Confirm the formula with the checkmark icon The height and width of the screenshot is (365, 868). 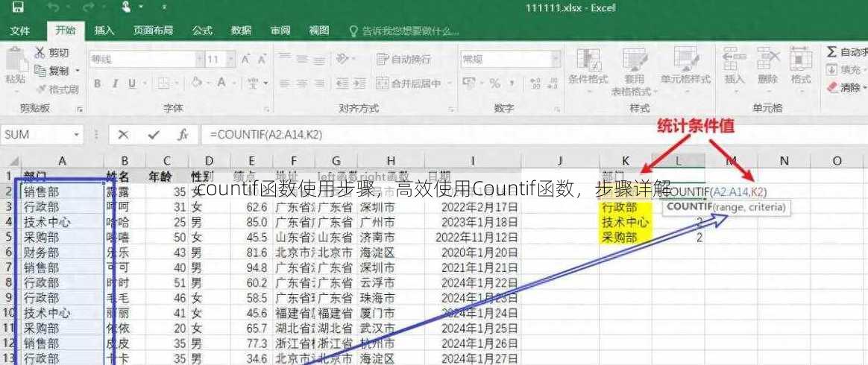154,134
